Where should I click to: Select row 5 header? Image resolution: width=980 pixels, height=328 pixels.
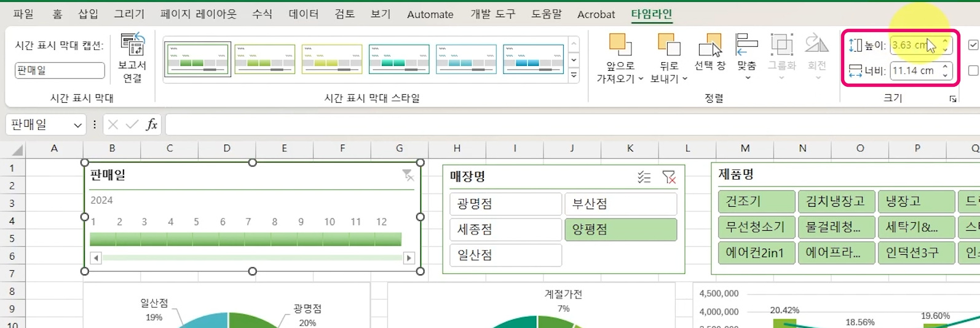point(12,238)
